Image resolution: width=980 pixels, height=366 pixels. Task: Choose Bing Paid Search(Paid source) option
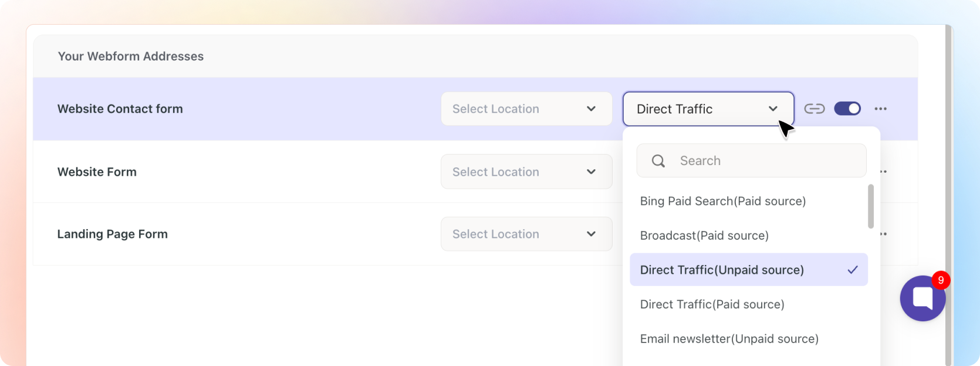[722, 201]
